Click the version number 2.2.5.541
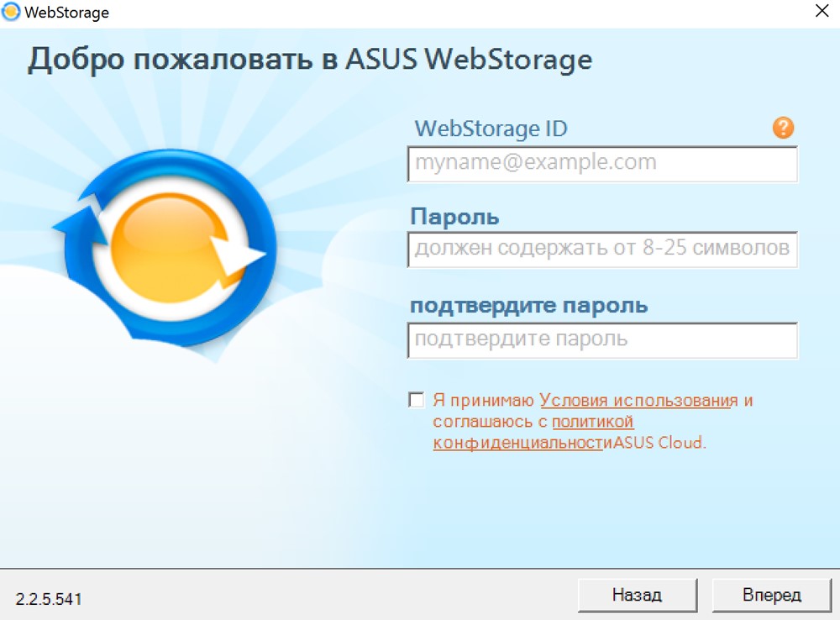840x620 pixels. (x=49, y=599)
